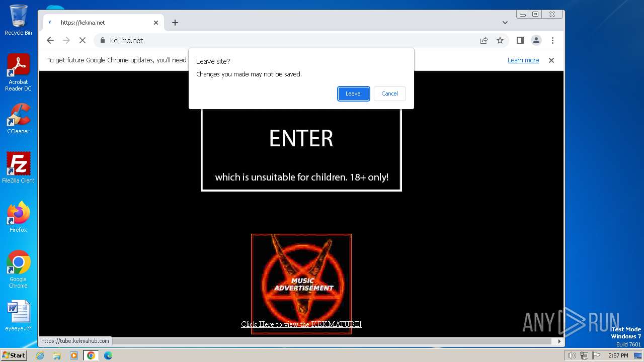Image resolution: width=644 pixels, height=362 pixels.
Task: Open Chrome three-dot menu
Action: pos(552,40)
